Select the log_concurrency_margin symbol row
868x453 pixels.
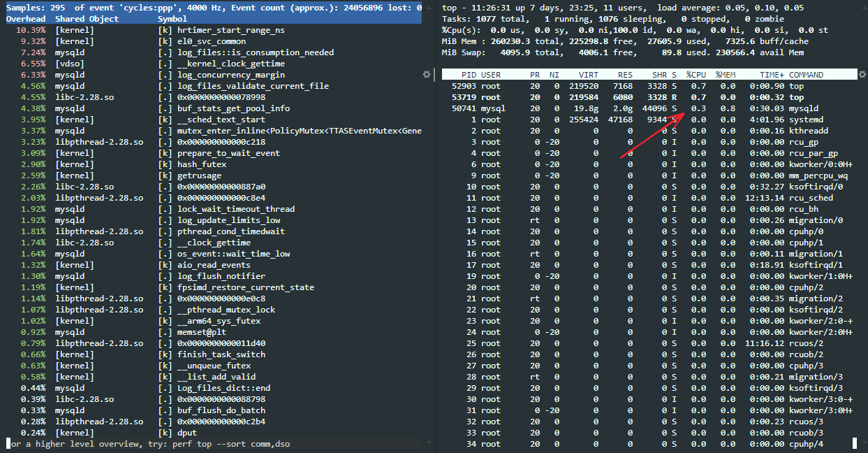213,75
